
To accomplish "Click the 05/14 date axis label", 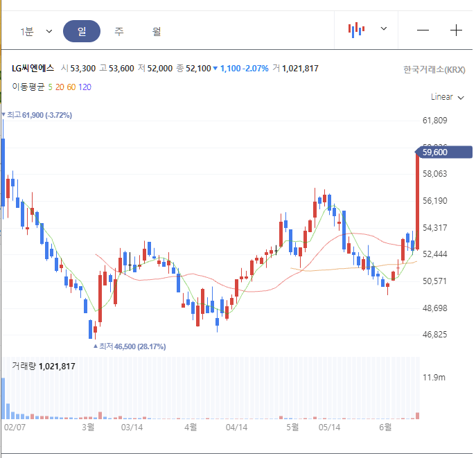I will (x=329, y=428).
